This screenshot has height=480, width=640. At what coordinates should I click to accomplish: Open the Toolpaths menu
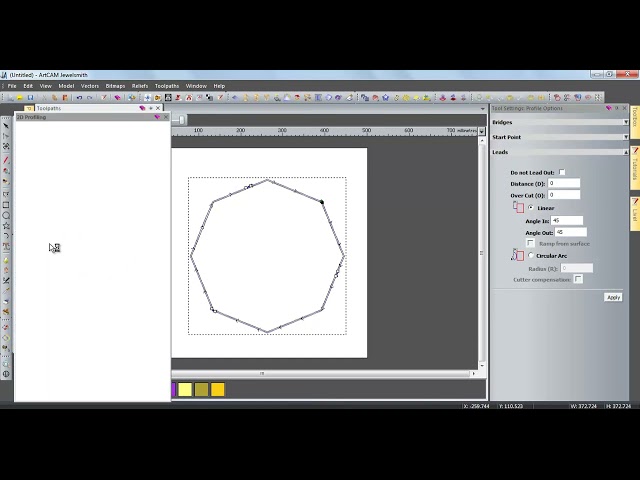tap(167, 86)
